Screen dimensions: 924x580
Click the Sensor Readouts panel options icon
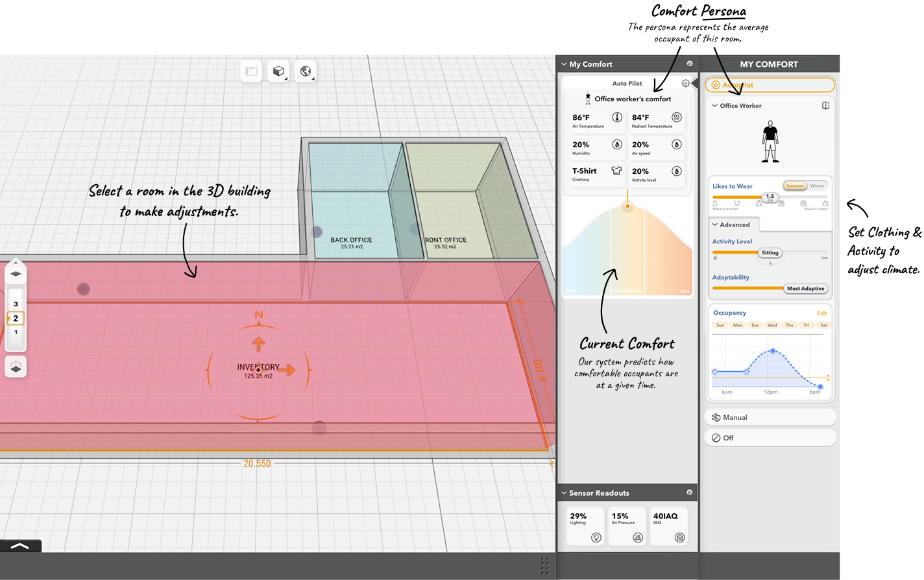[x=690, y=492]
